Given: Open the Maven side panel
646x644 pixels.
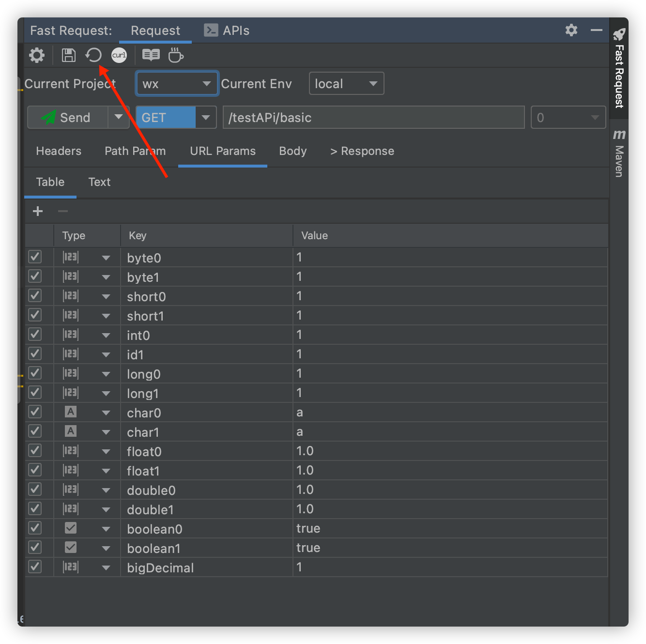Looking at the screenshot, I should (619, 153).
